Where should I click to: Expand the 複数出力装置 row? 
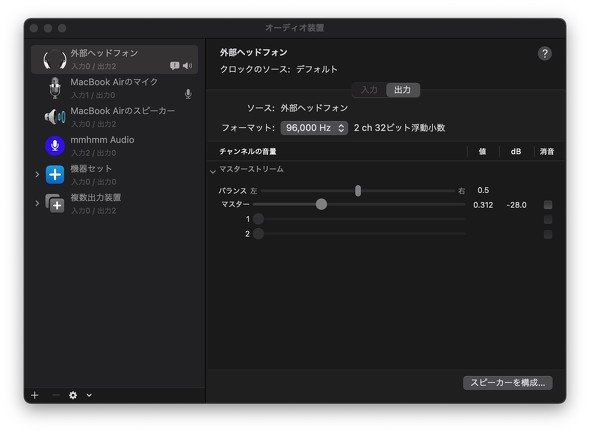click(x=37, y=204)
